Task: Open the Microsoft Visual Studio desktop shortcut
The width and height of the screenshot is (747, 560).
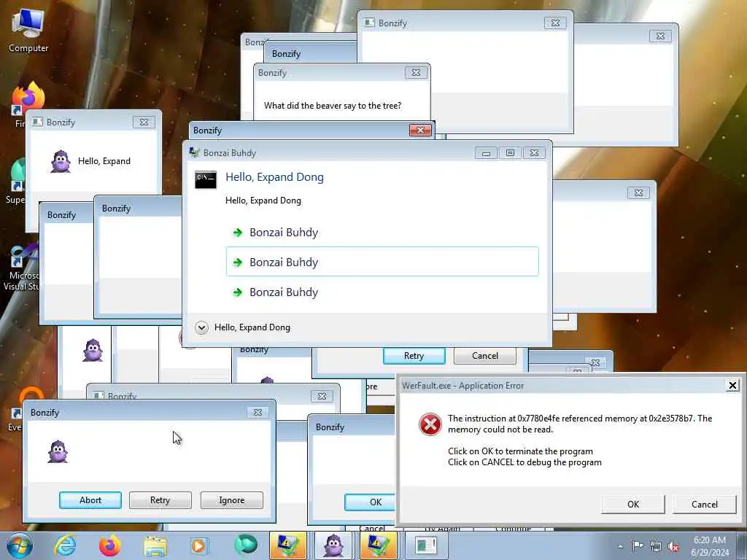Action: coord(20,267)
